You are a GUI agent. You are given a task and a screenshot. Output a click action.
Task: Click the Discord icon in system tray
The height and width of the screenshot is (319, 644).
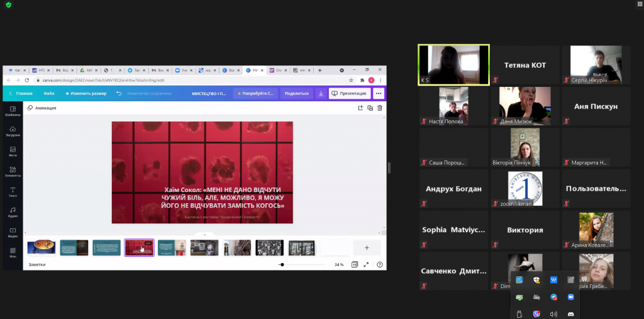[570, 314]
